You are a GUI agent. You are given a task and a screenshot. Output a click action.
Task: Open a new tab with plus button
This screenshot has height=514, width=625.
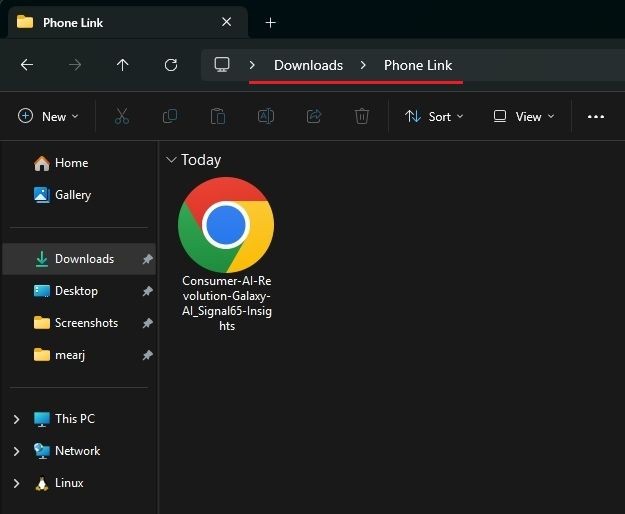(x=270, y=23)
